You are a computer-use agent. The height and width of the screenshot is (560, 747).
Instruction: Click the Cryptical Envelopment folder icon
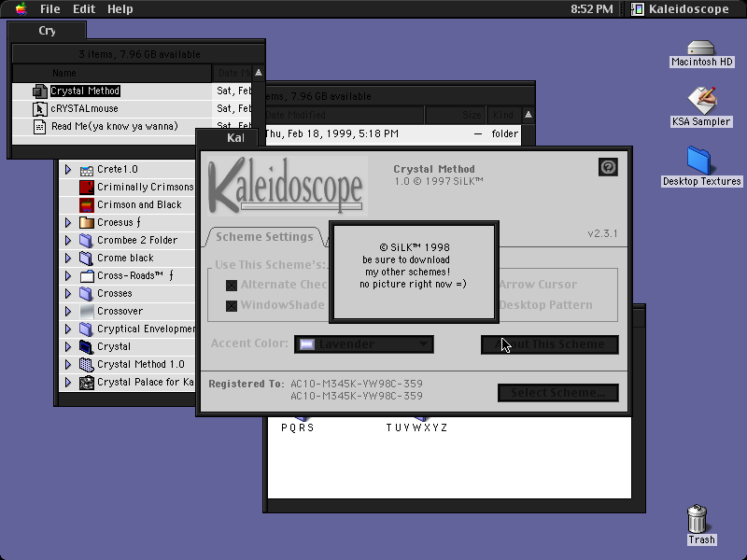click(86, 329)
